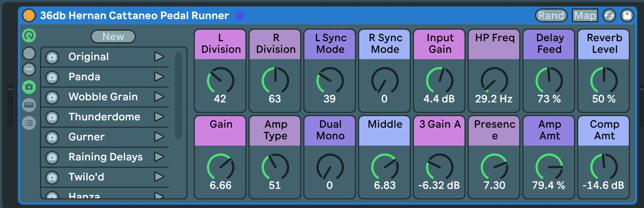The height and width of the screenshot is (208, 644).
Task: Click the Presence macro knob
Action: click(494, 167)
